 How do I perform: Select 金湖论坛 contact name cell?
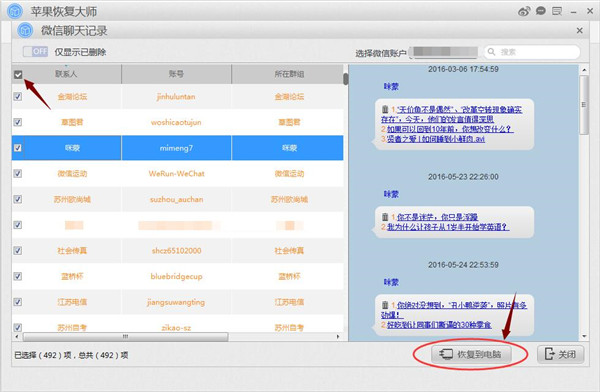[x=72, y=96]
